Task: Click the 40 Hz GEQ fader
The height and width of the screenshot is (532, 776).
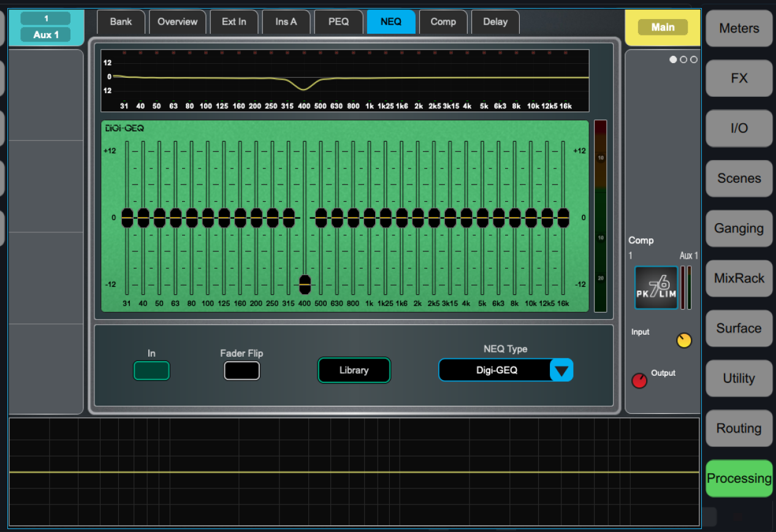Action: [143, 218]
